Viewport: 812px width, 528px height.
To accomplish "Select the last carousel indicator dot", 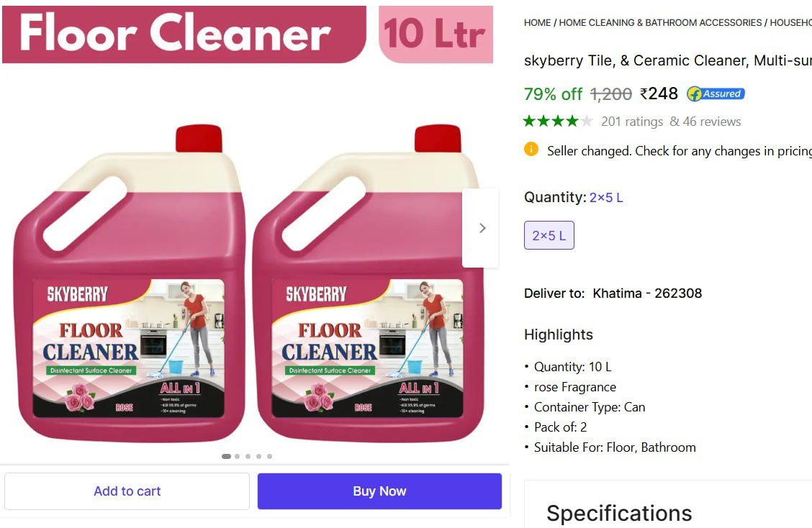I will pos(269,456).
